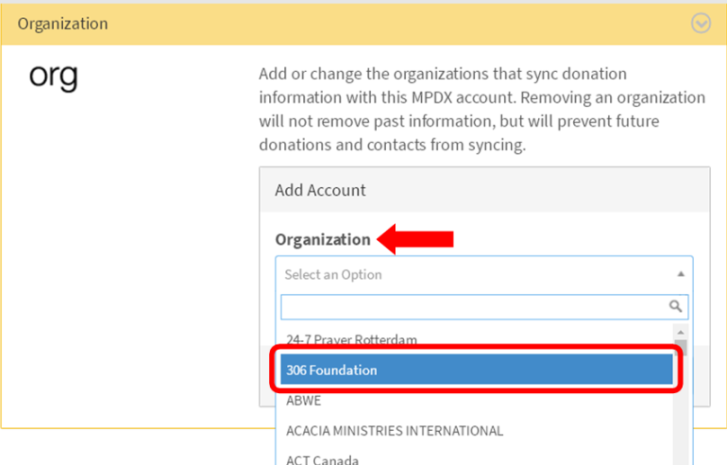Click the description paragraph about syncing donations
The image size is (727, 465).
click(482, 109)
